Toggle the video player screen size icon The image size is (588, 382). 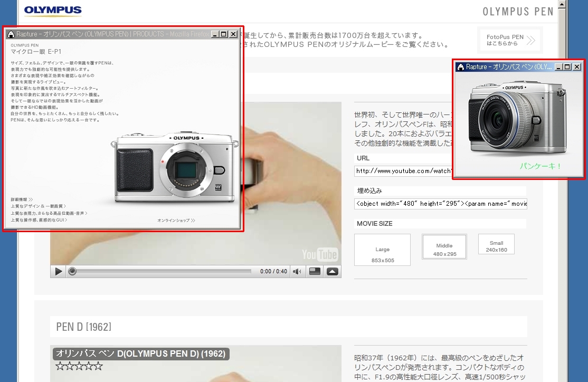[315, 271]
